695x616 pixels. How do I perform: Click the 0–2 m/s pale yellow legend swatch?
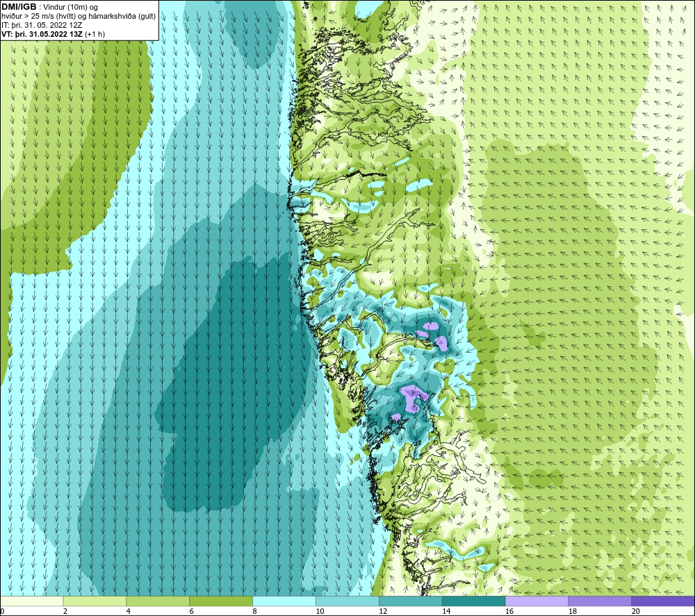pos(32,601)
